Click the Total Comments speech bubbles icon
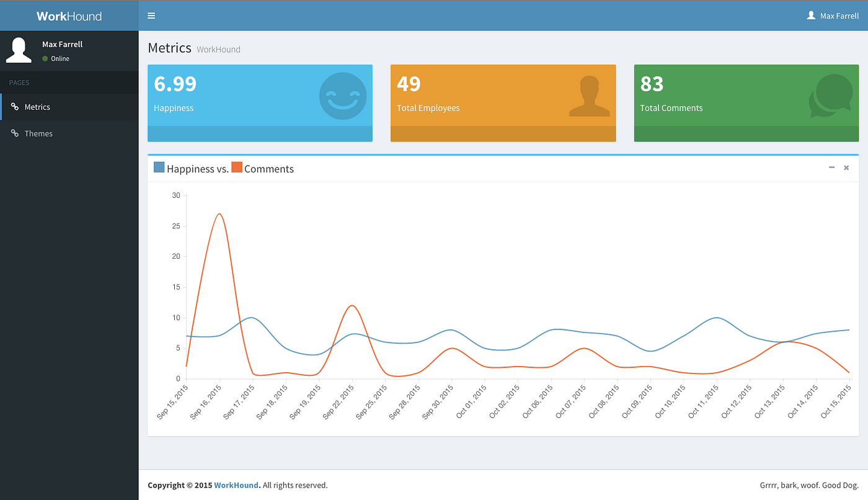The height and width of the screenshot is (500, 868). point(831,96)
